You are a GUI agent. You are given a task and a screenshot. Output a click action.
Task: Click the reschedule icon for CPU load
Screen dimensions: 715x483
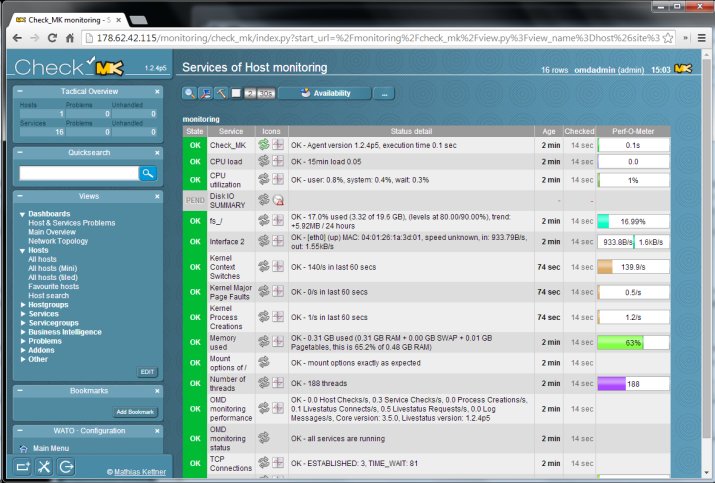coord(264,161)
